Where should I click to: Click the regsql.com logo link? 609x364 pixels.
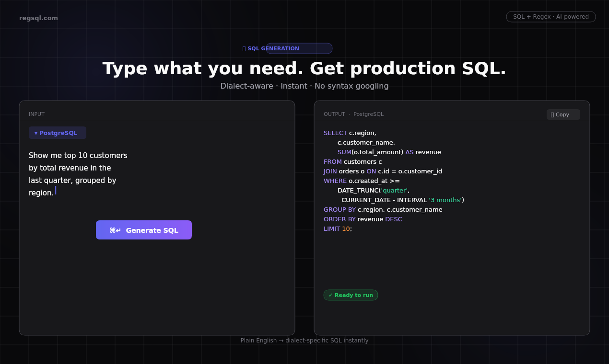coord(38,18)
